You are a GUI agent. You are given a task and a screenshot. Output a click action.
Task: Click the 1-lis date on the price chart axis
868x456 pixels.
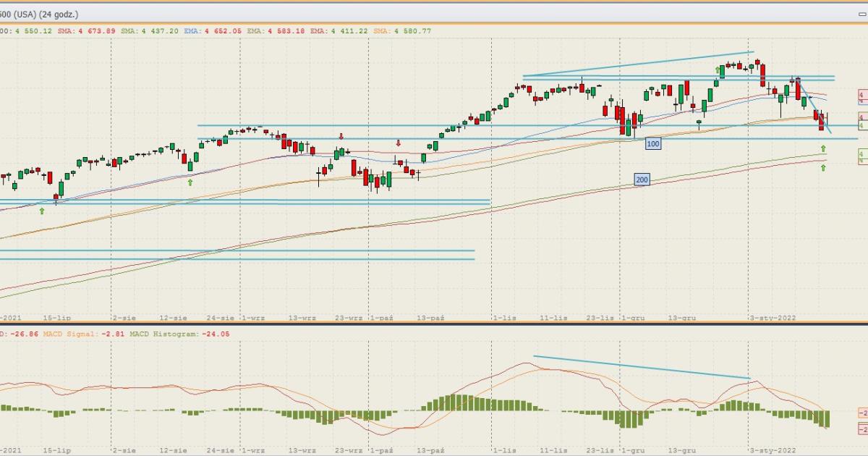tap(503, 318)
